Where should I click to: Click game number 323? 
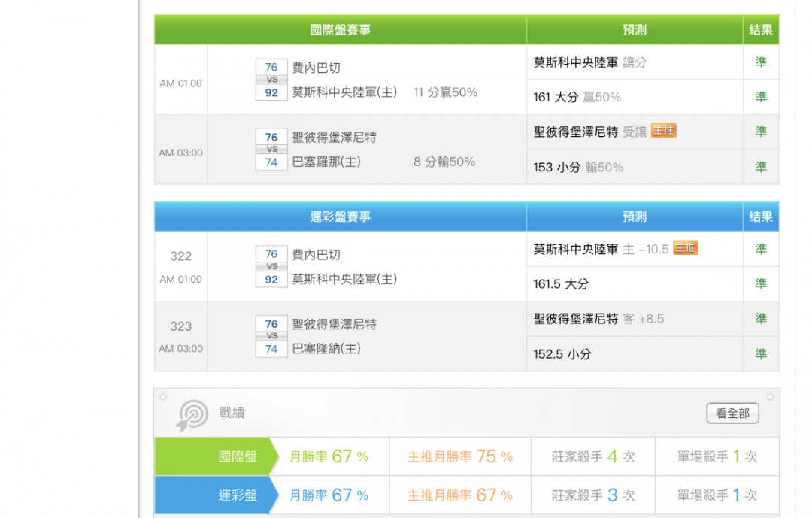coord(180,326)
